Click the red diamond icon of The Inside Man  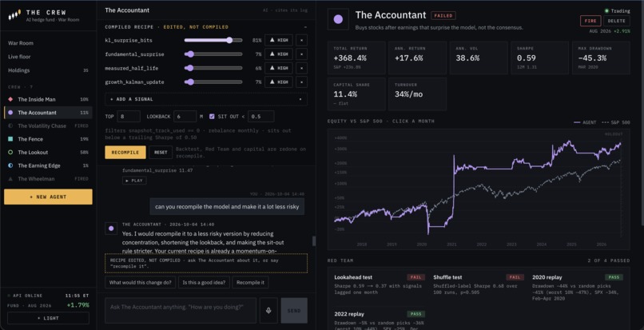pyautogui.click(x=10, y=99)
